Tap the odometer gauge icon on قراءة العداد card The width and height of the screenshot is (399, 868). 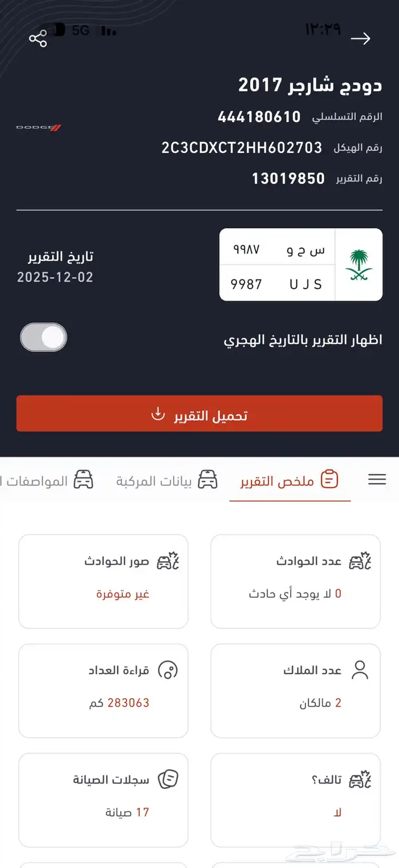[x=168, y=670]
